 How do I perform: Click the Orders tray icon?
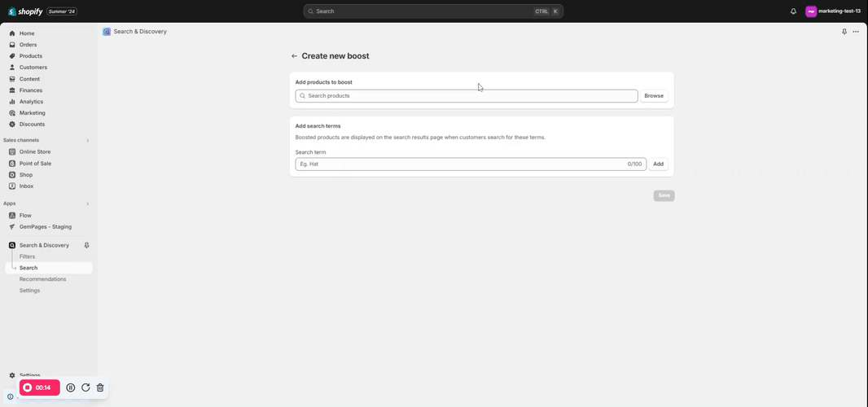pos(12,45)
